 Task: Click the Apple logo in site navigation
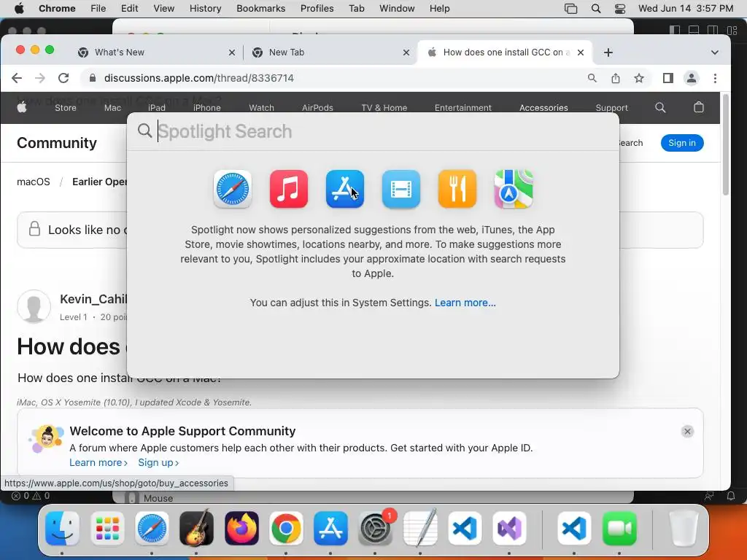pos(22,108)
